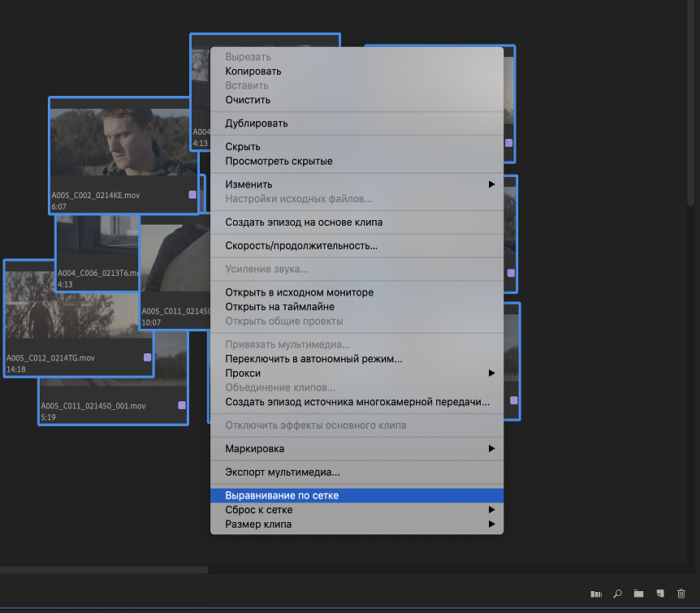Click greyed Объединение клипов… entry
700x613 pixels.
[356, 387]
